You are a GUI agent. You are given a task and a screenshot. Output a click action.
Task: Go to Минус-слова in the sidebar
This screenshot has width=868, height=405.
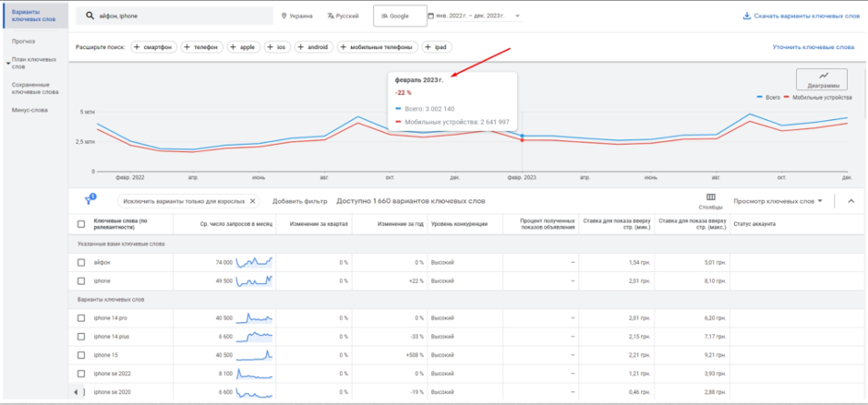tap(30, 111)
